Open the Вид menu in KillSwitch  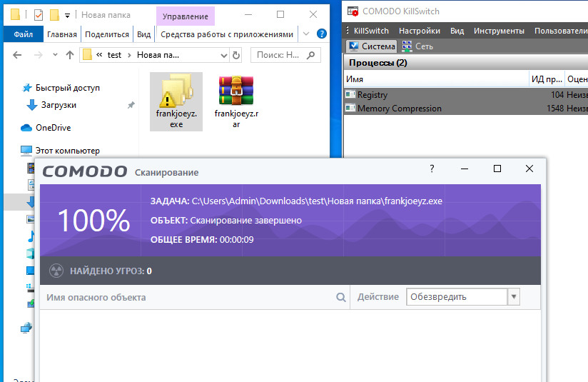[457, 31]
